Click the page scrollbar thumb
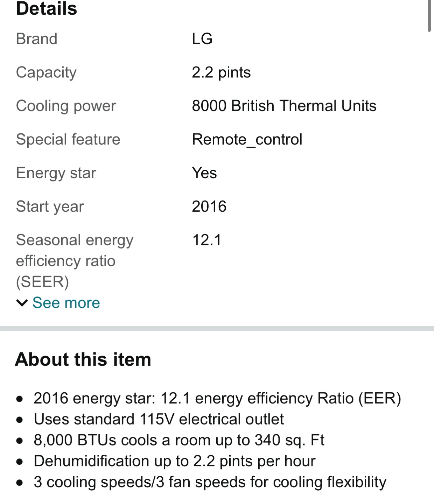Viewport: 434px width, 504px height. (429, 16)
